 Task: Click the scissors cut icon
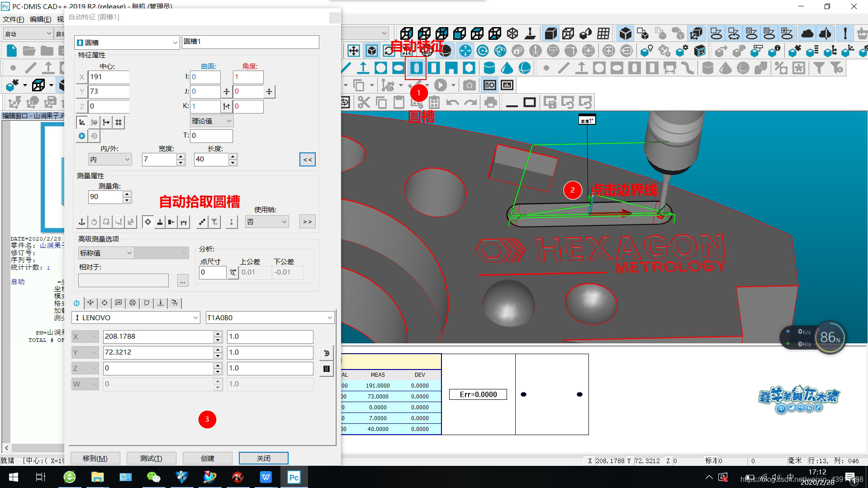point(364,103)
